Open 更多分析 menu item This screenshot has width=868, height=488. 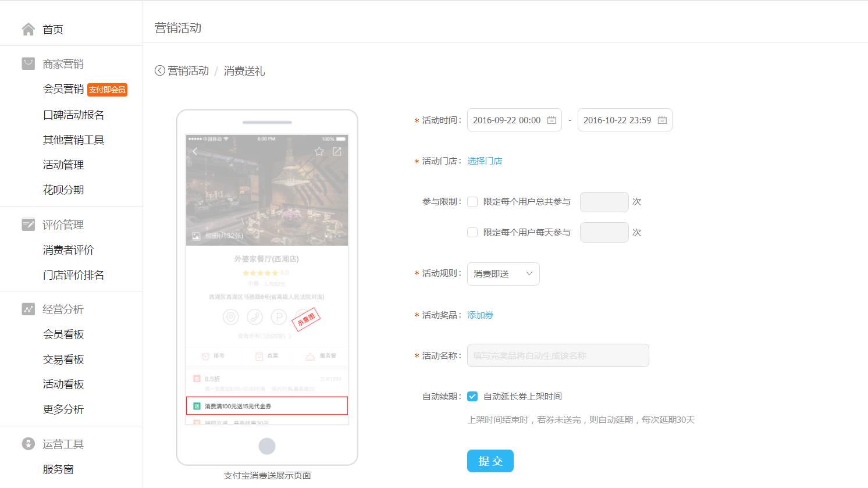[x=63, y=409]
